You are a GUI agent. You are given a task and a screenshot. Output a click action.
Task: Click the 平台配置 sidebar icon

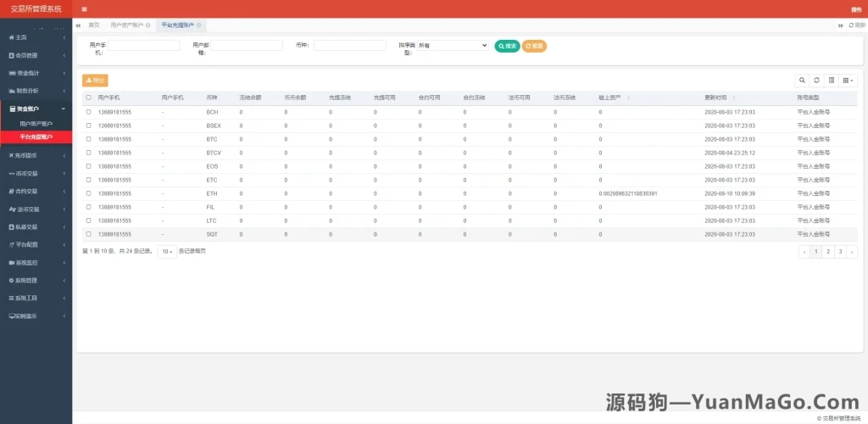[x=12, y=245]
